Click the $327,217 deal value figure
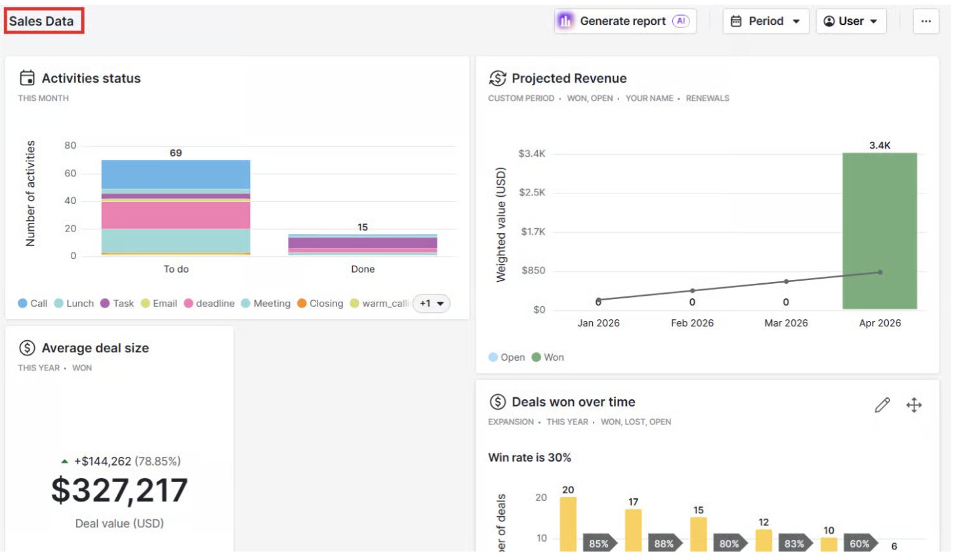 click(x=119, y=490)
